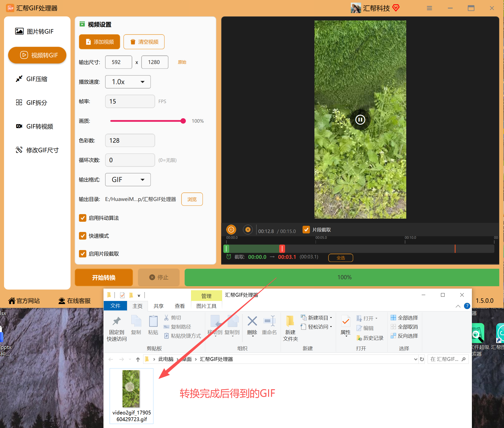This screenshot has height=428, width=504.
Task: Click 历史记录 in the ribbon
Action: pos(370,338)
